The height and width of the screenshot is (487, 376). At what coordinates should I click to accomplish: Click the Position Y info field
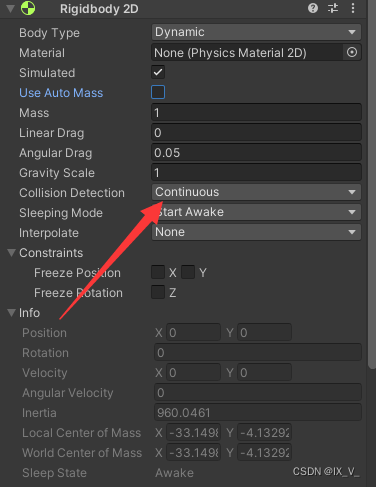265,332
